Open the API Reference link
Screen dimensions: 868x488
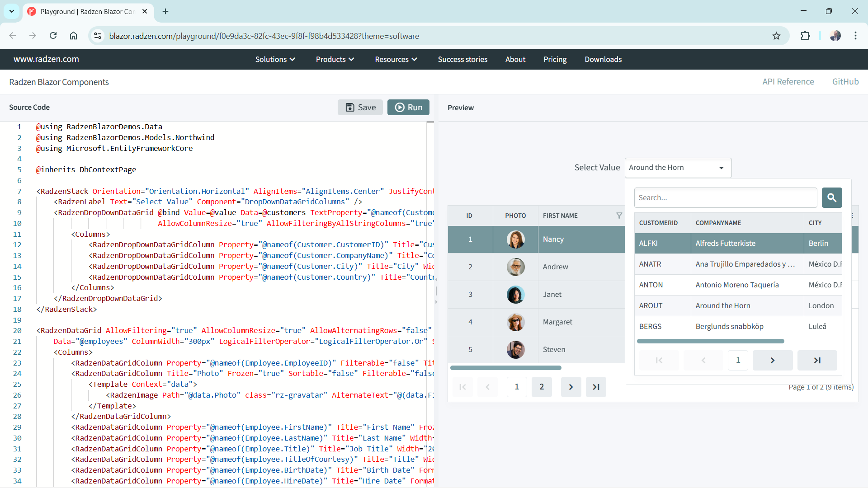coord(788,81)
